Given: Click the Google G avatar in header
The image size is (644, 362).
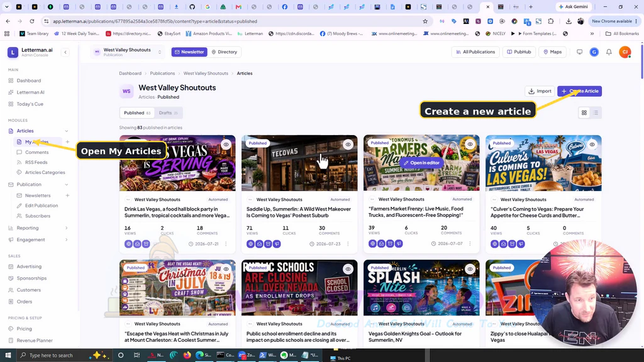Looking at the screenshot, I should click(x=594, y=52).
